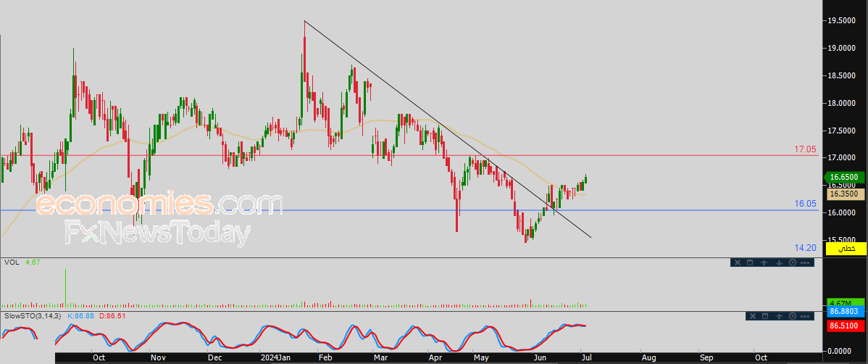Move the SlowSTO panel up

(x=780, y=316)
